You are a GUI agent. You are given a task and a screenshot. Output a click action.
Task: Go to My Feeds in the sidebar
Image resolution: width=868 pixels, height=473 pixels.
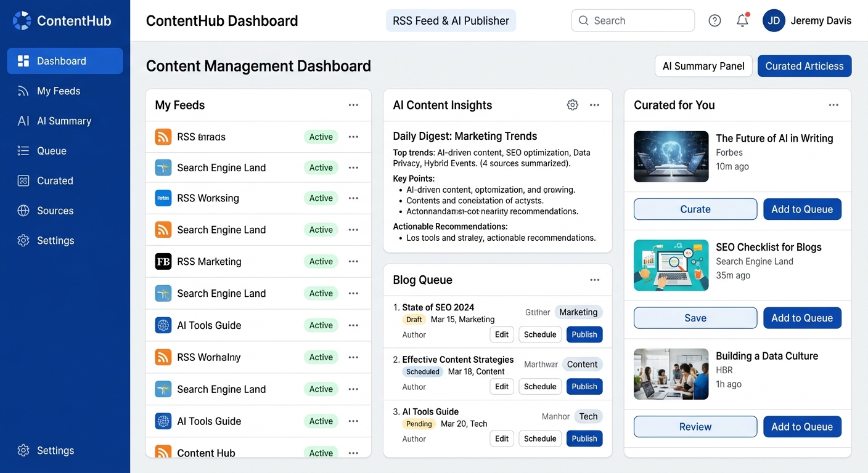tap(59, 91)
